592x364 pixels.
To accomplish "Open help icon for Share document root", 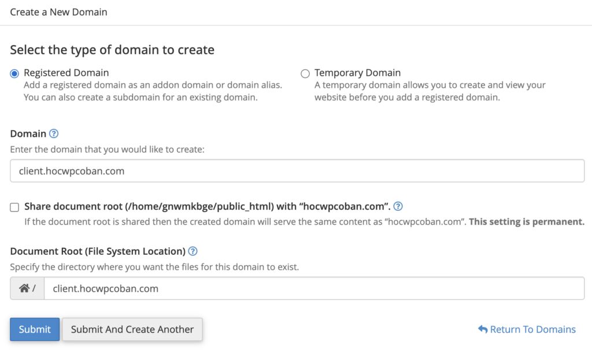I will (398, 206).
